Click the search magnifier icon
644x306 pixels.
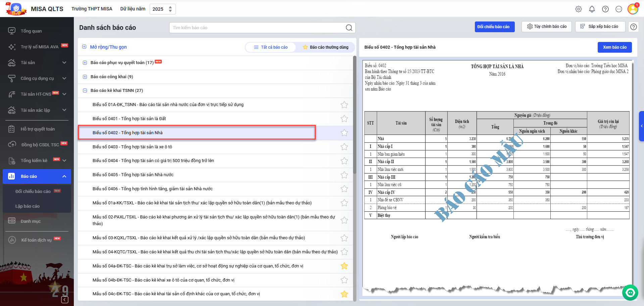click(349, 28)
